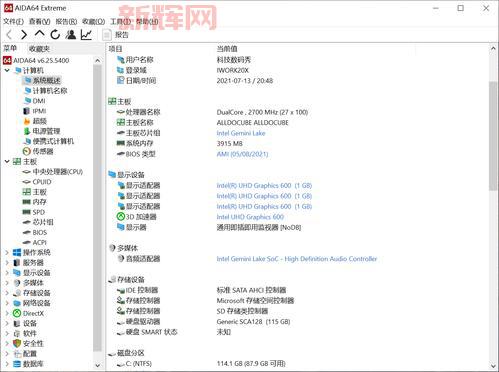Click the IPMI tree item icon

click(x=27, y=111)
